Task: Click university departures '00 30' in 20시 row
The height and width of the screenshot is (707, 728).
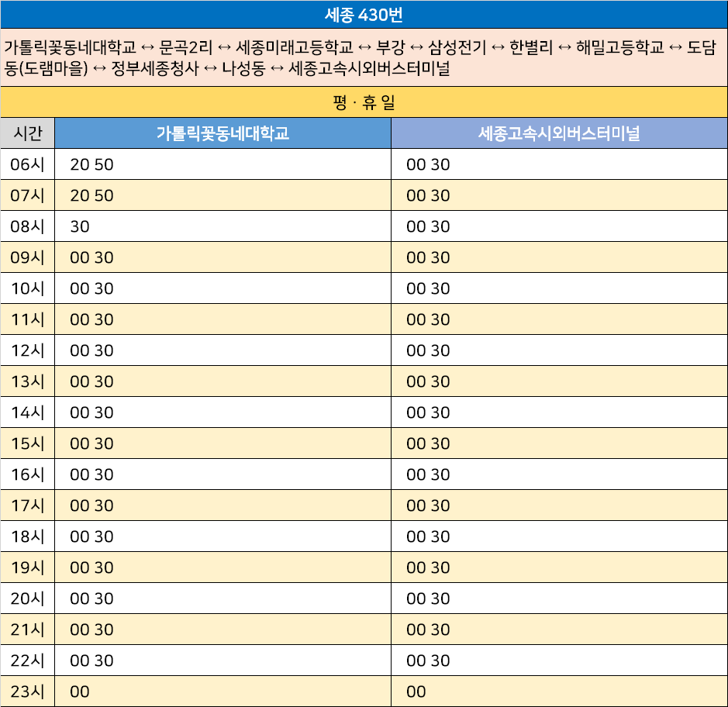Action: tap(91, 598)
